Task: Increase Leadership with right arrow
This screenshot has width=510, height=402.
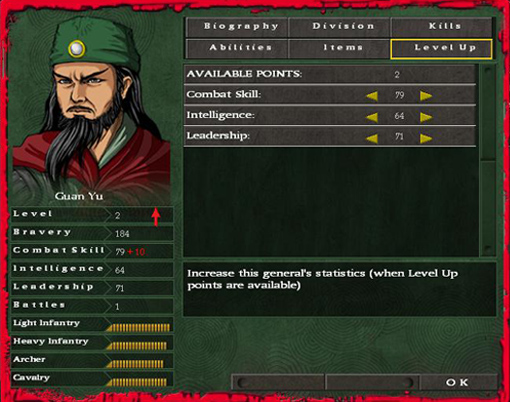Action: pyautogui.click(x=426, y=138)
